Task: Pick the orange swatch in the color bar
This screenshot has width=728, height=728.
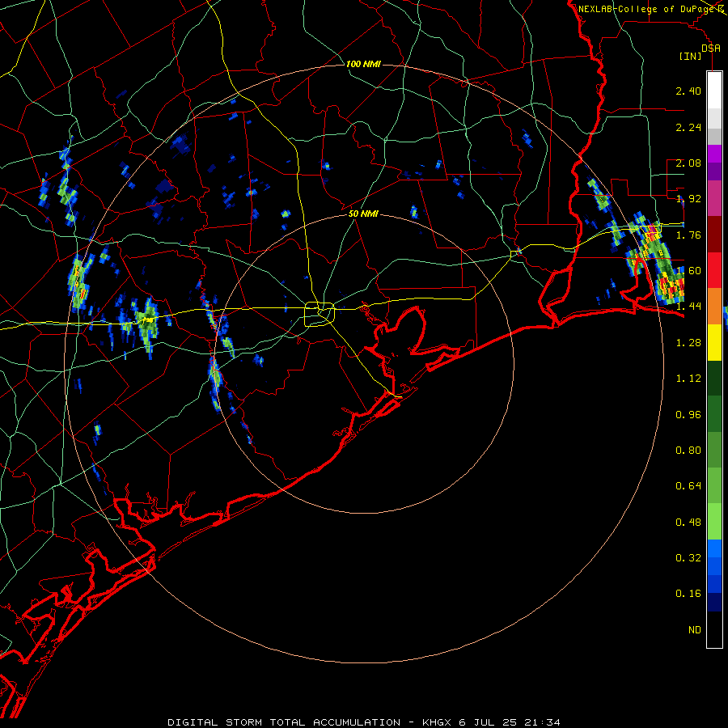Action: click(714, 307)
